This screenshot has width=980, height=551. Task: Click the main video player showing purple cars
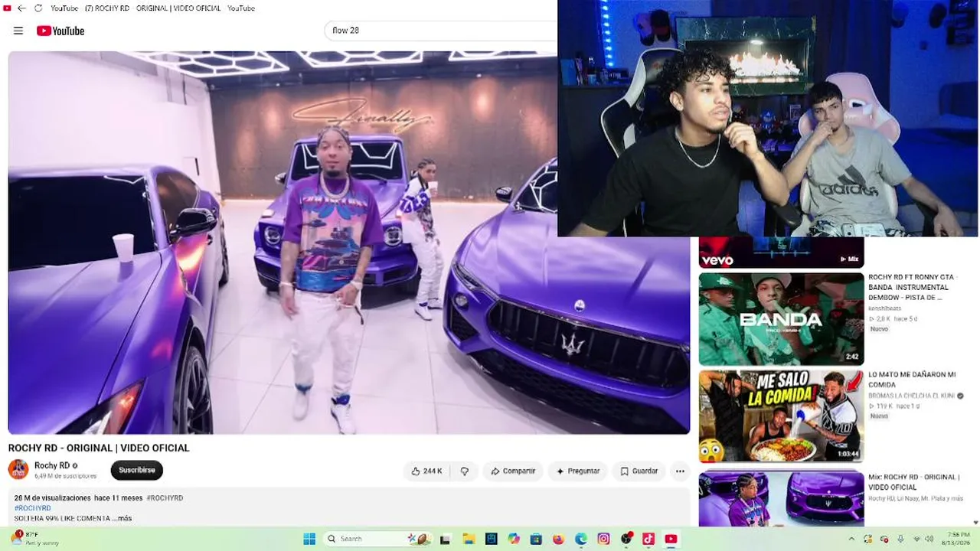(348, 243)
